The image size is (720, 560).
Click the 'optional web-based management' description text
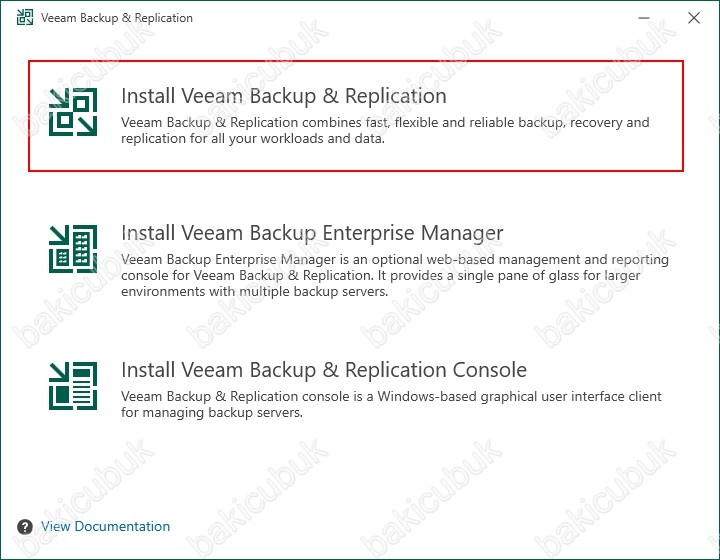(395, 275)
